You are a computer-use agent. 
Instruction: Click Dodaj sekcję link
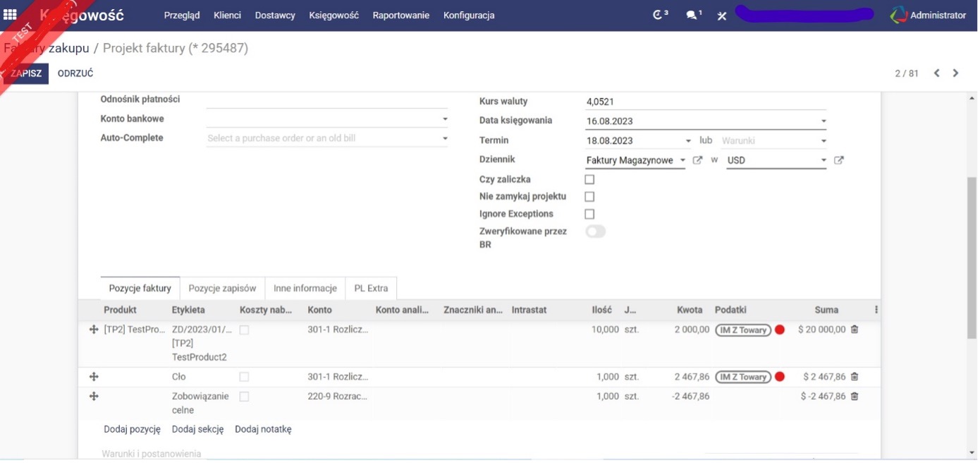click(197, 429)
